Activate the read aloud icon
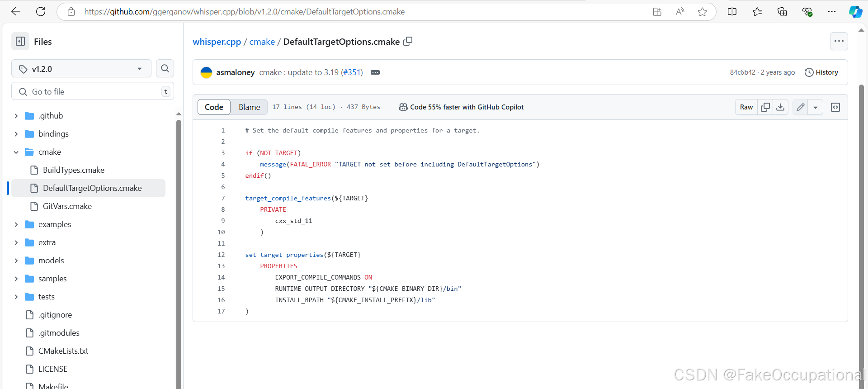This screenshot has width=868, height=389. tap(680, 12)
